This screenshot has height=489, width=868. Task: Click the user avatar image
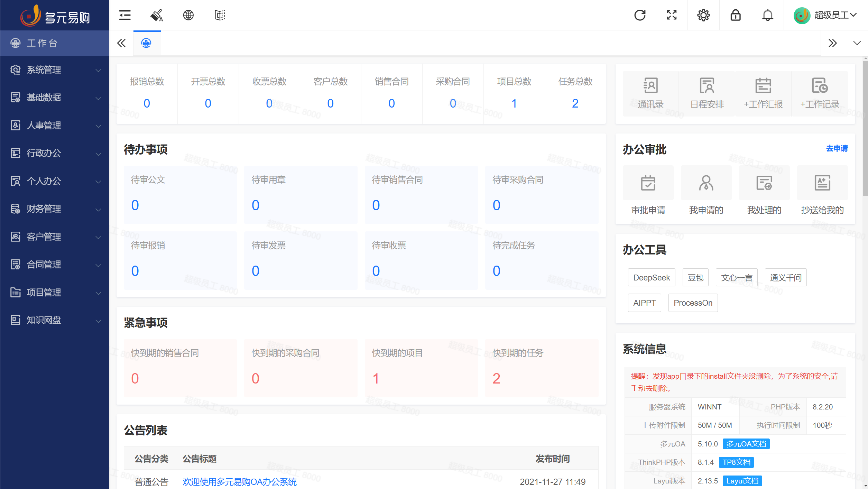pyautogui.click(x=802, y=16)
